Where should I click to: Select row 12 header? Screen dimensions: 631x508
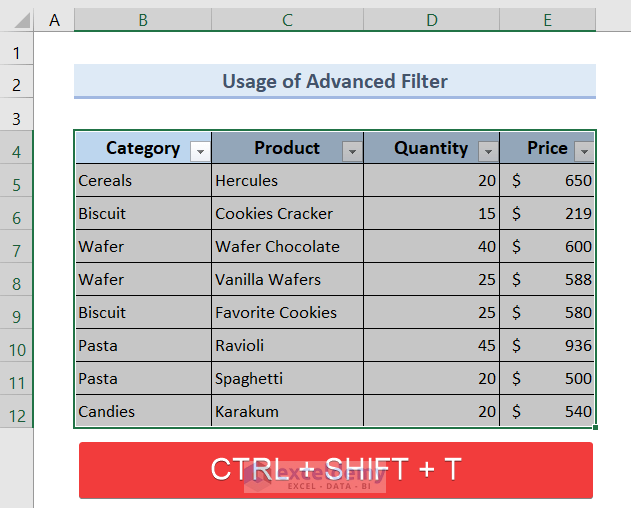click(17, 412)
